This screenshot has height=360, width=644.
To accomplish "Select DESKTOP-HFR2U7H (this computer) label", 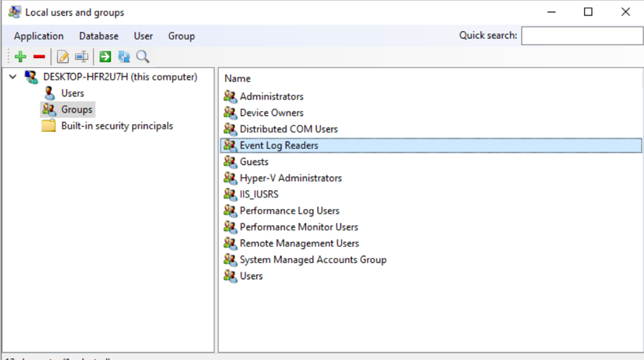I will 120,77.
